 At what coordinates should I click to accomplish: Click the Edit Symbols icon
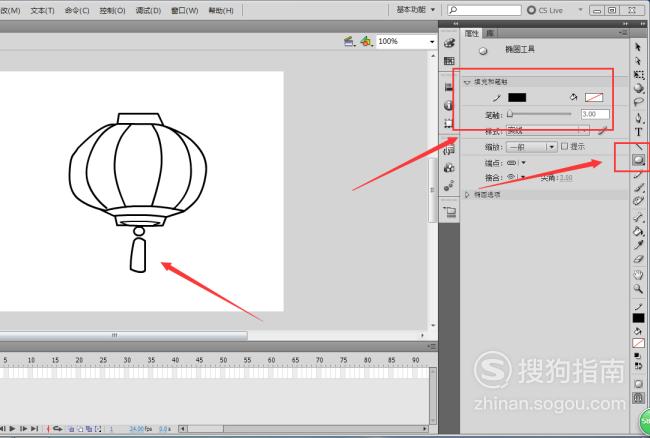[366, 41]
